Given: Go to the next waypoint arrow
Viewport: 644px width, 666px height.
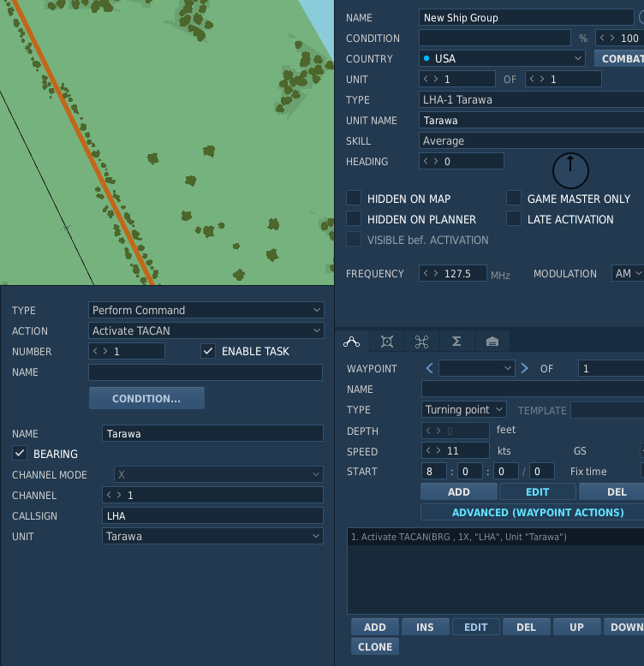Looking at the screenshot, I should pyautogui.click(x=525, y=368).
